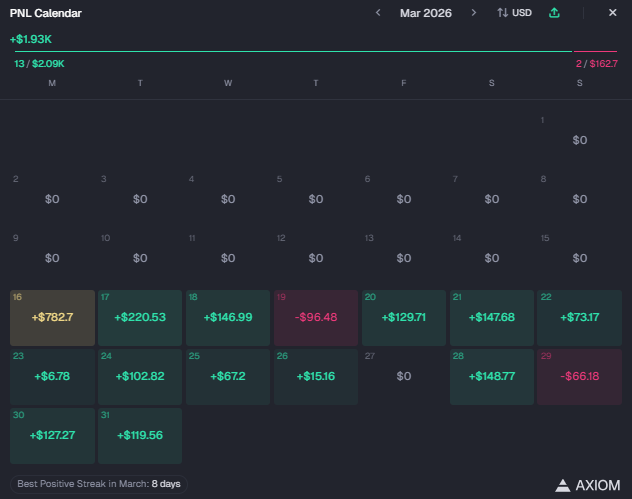Toggle USD currency display
The image size is (632, 499).
(514, 13)
